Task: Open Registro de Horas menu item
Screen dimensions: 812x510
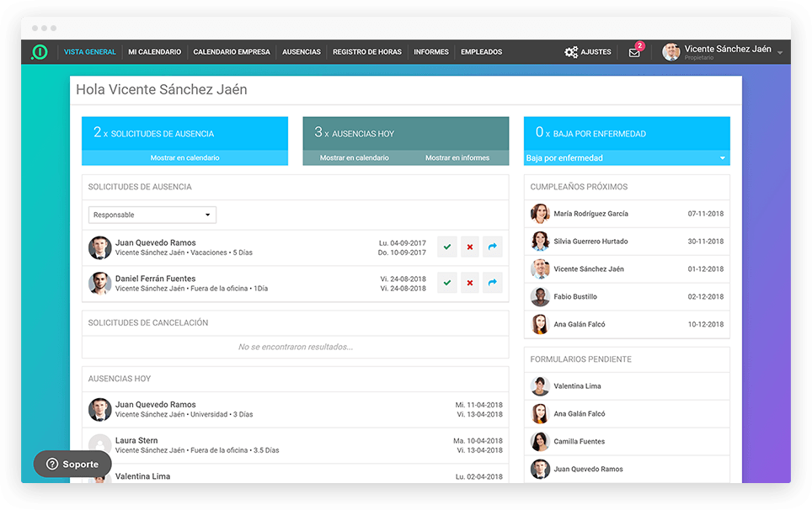Action: (x=367, y=51)
